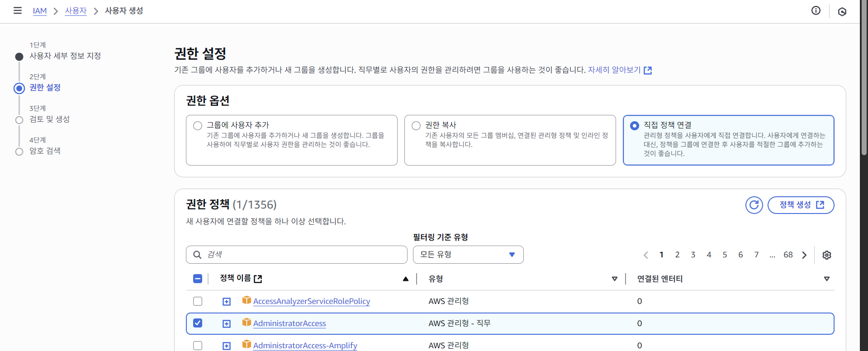Click policy box icon for AccessAnalyzerServiceRolePolicy

tap(247, 300)
